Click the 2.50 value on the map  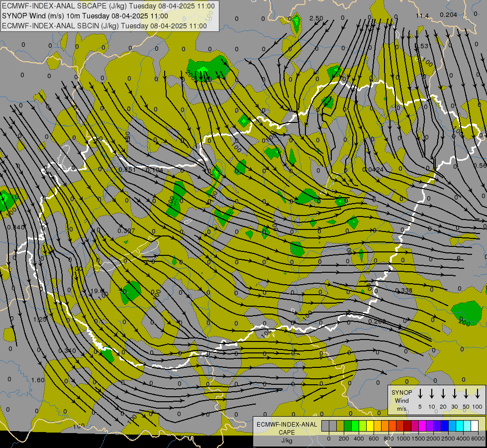pyautogui.click(x=316, y=18)
